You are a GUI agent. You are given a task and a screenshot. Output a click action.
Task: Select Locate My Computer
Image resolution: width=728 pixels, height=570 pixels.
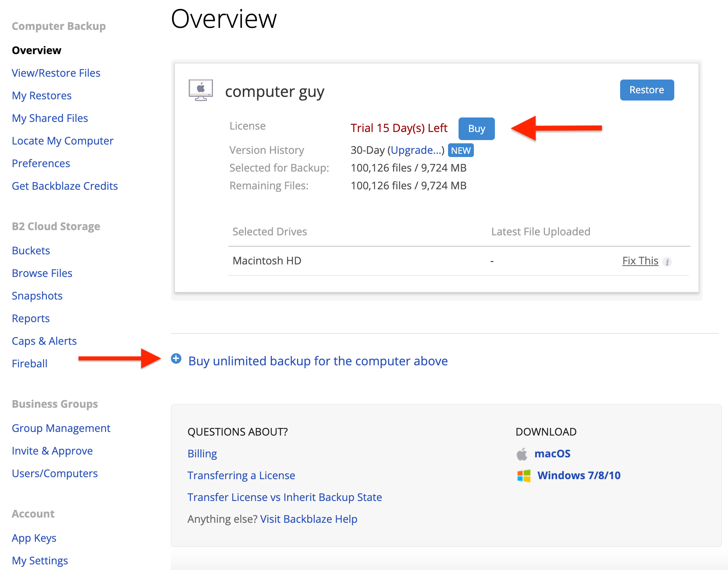pos(63,141)
